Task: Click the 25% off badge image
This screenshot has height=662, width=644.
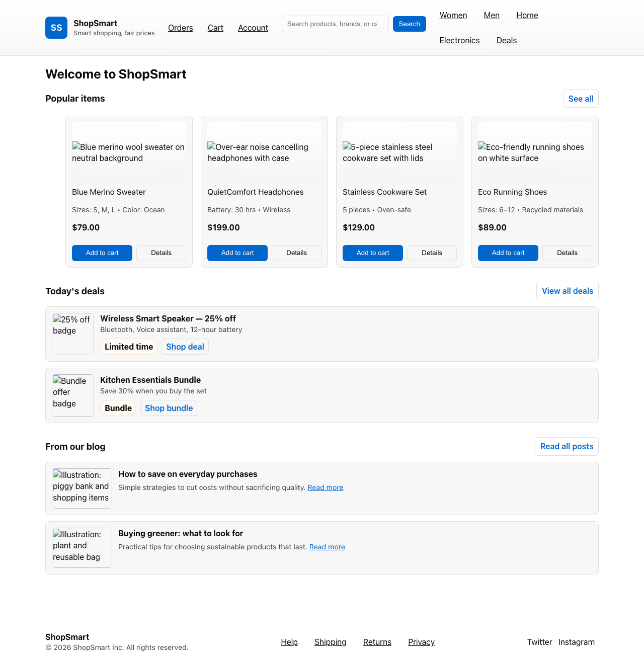Action: pos(72,334)
